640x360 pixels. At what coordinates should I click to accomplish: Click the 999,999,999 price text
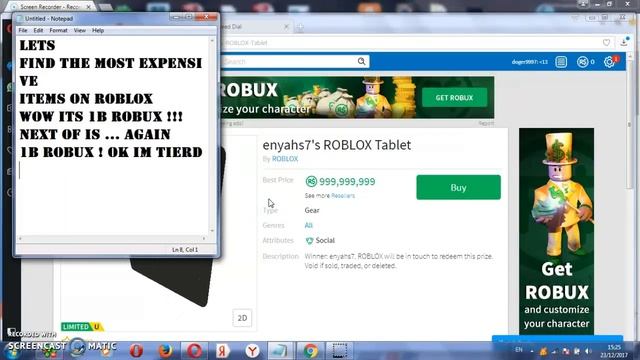point(347,182)
